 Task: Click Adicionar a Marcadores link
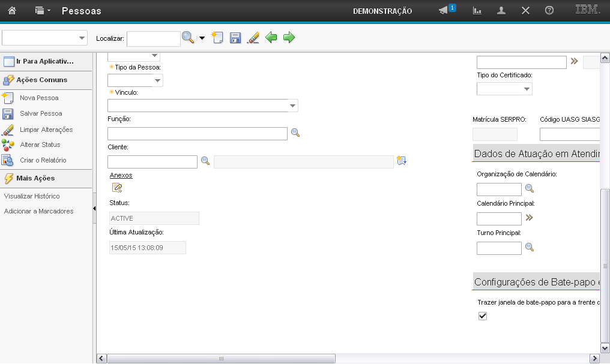[38, 211]
